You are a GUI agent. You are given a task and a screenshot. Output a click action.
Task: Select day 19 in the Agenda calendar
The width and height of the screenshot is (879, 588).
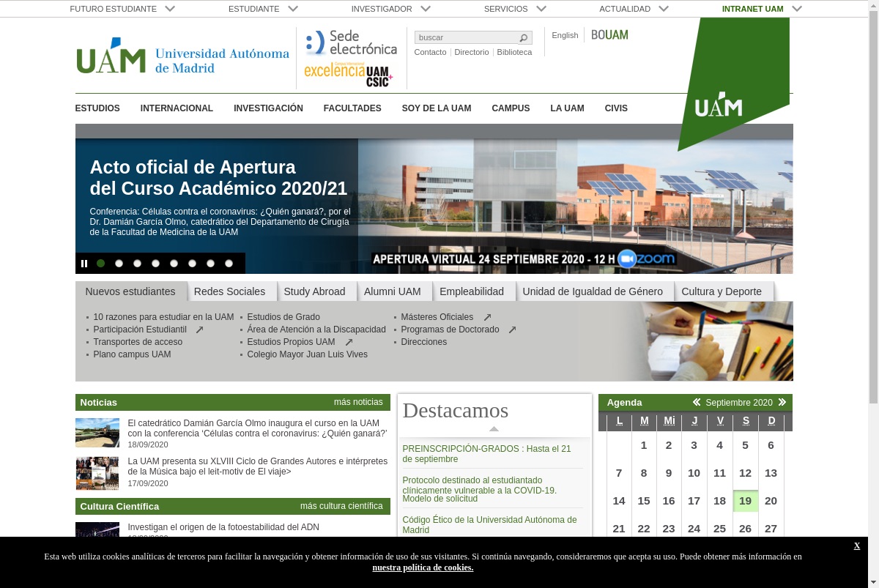[x=745, y=501]
